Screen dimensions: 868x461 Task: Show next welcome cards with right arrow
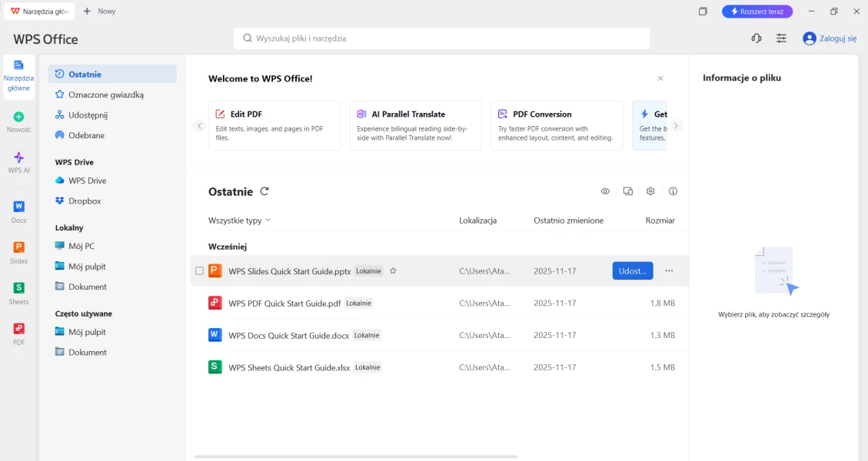(x=676, y=126)
